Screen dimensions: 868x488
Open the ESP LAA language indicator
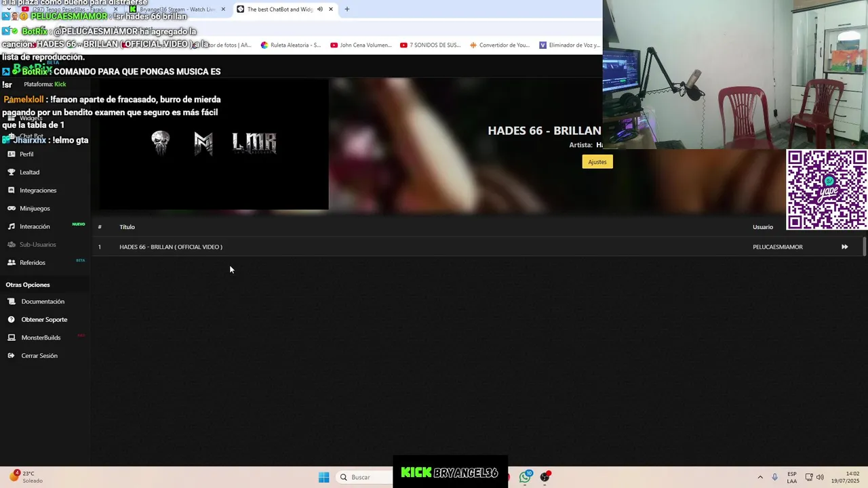click(792, 477)
